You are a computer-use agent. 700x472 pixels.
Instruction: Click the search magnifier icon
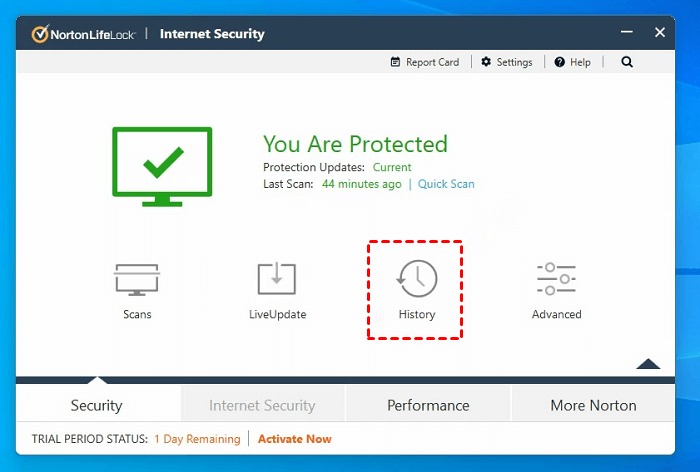[x=627, y=62]
